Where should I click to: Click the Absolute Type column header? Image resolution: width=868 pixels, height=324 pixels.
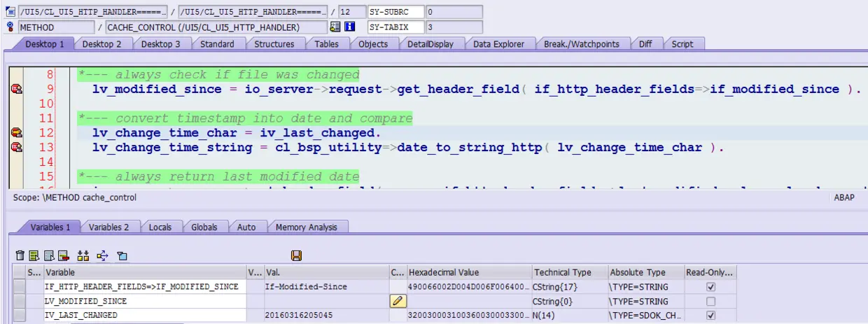(x=645, y=272)
